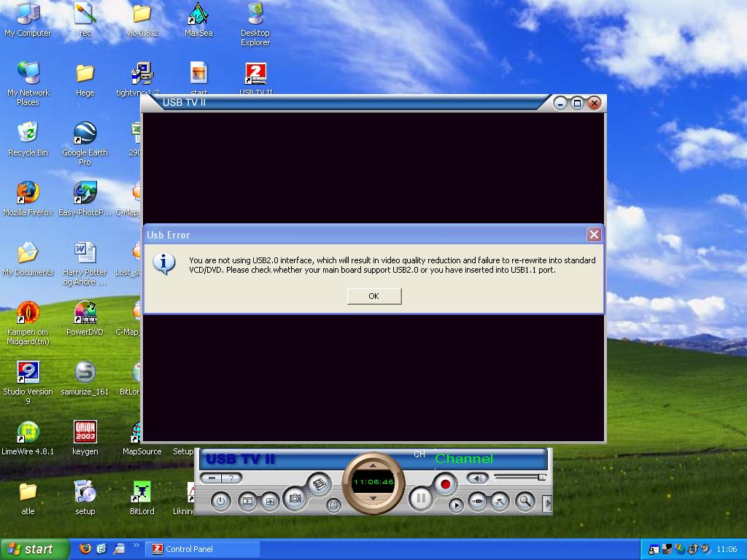Select the rec desktop icon
The width and height of the screenshot is (747, 560).
click(x=85, y=20)
